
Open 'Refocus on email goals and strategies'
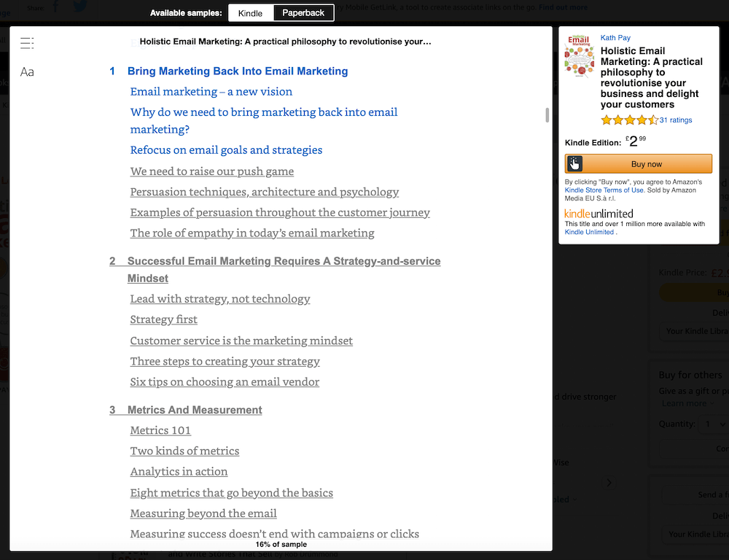[226, 149]
